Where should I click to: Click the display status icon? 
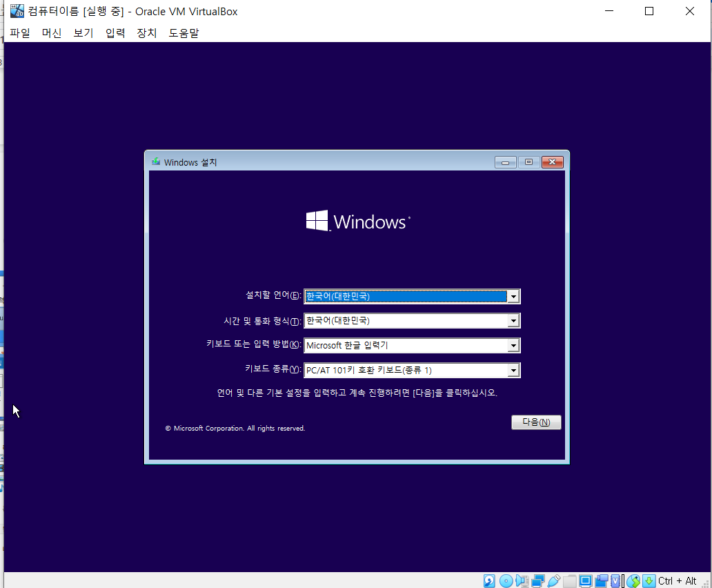(x=585, y=580)
